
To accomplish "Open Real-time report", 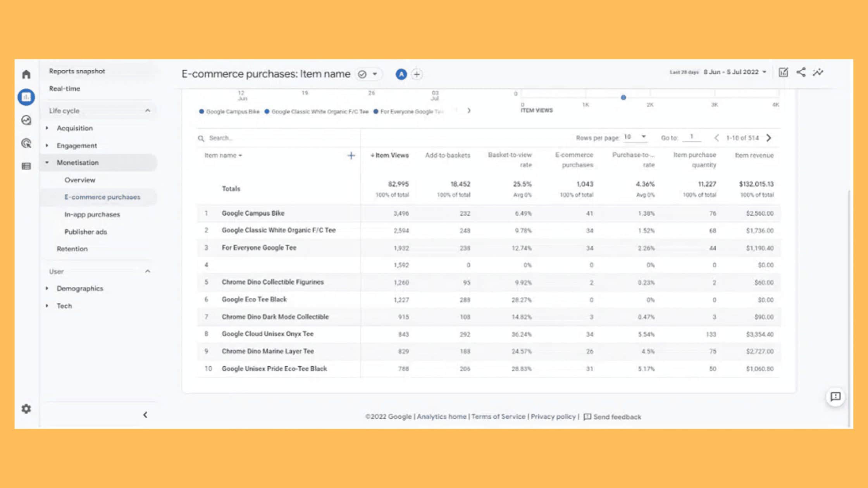I will [x=64, y=89].
